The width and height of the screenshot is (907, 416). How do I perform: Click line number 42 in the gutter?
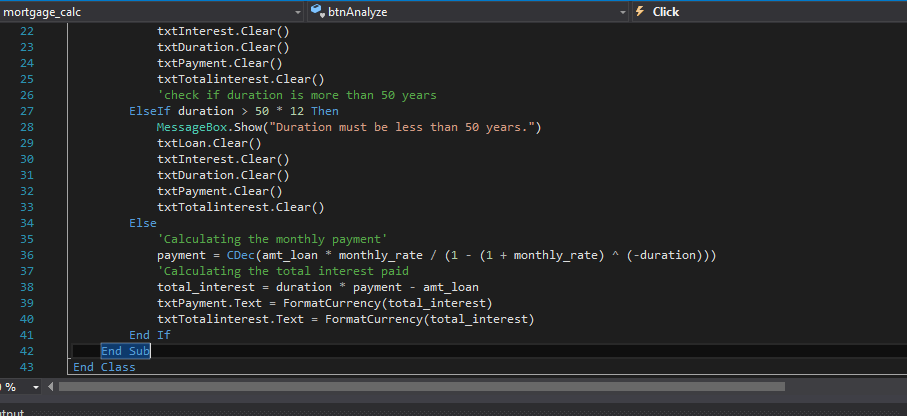(27, 351)
